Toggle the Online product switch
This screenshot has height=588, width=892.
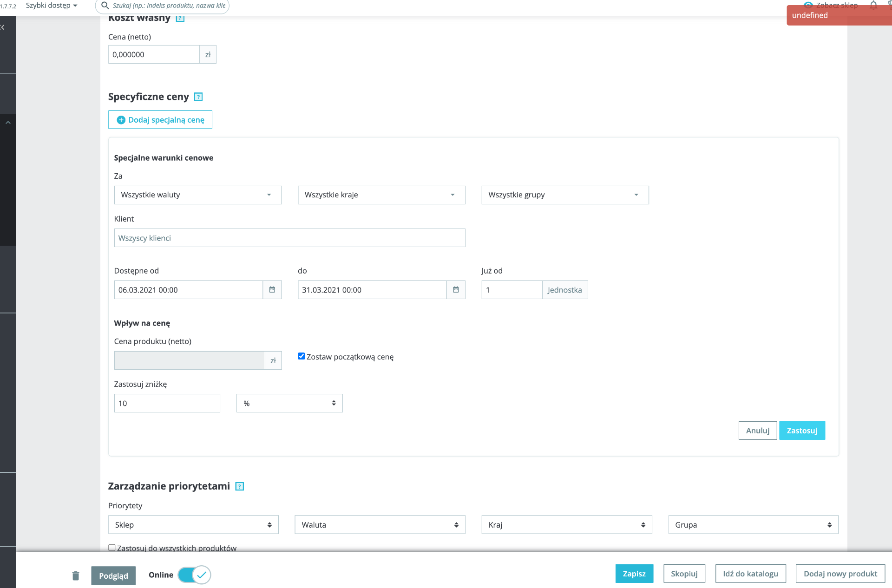click(x=194, y=575)
